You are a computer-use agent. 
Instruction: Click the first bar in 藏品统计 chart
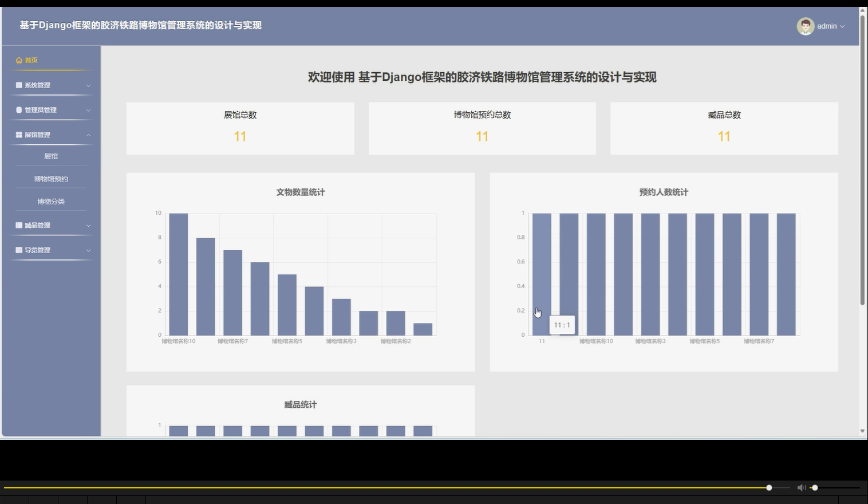pos(179,431)
